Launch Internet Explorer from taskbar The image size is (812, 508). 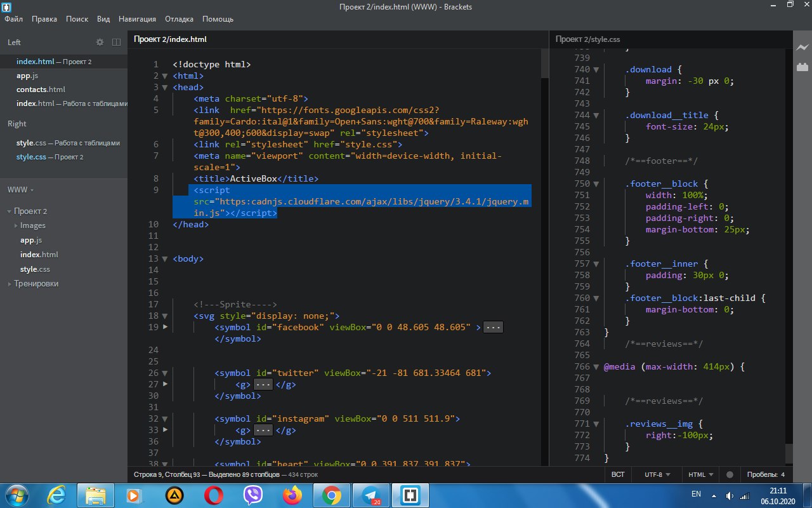[57, 495]
